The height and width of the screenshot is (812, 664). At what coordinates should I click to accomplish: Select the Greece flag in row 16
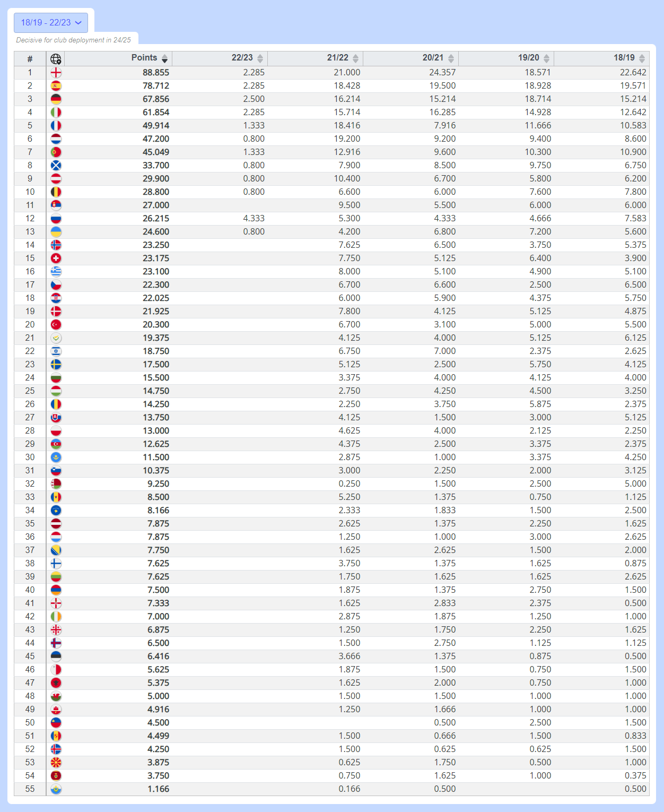[x=56, y=272]
